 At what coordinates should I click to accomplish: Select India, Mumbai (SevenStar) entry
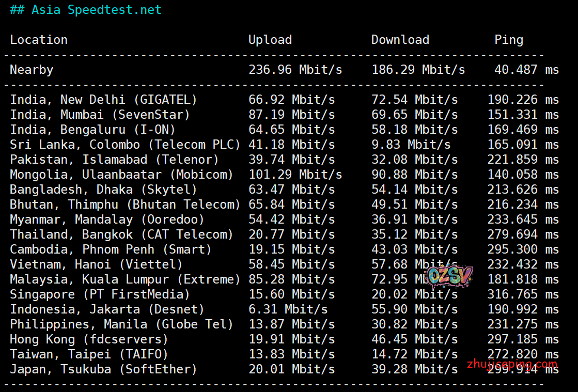[100, 115]
